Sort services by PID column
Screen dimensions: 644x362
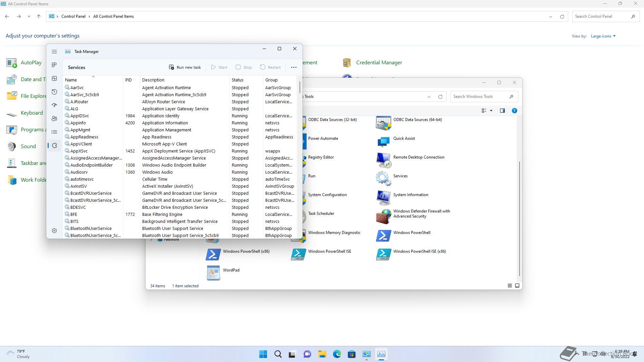[131, 80]
